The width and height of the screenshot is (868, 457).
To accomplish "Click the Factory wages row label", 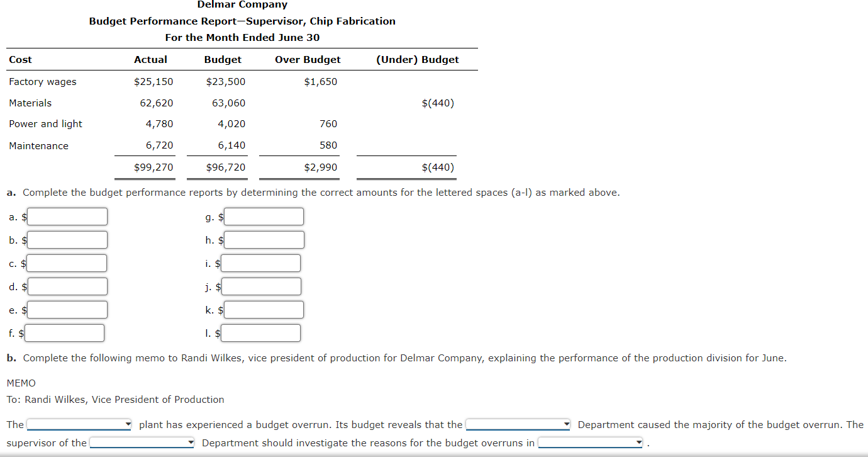I will (x=43, y=82).
